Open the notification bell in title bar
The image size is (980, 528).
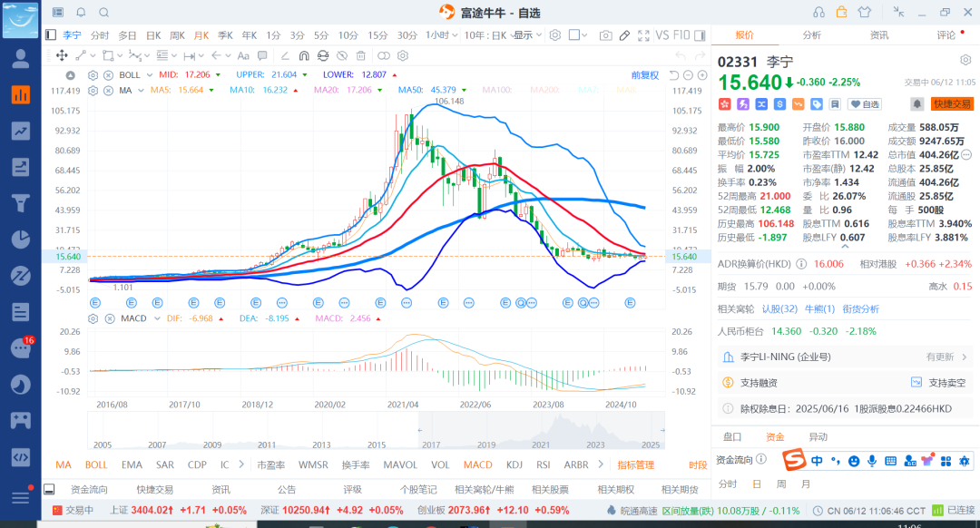click(82, 13)
